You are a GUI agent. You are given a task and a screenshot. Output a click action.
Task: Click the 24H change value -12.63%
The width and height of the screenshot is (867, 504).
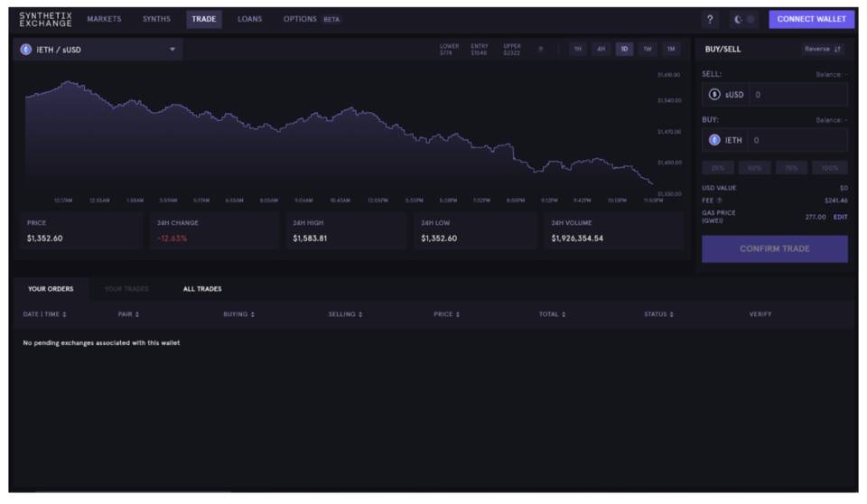point(172,239)
